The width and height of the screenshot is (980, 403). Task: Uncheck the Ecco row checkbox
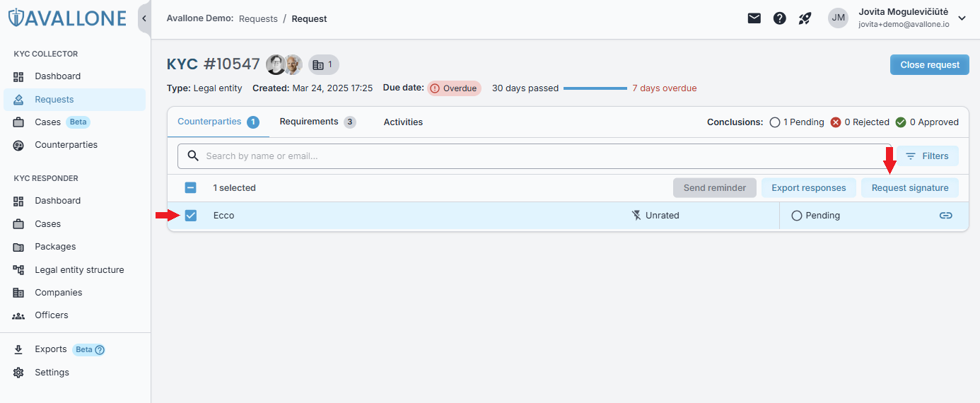(190, 216)
